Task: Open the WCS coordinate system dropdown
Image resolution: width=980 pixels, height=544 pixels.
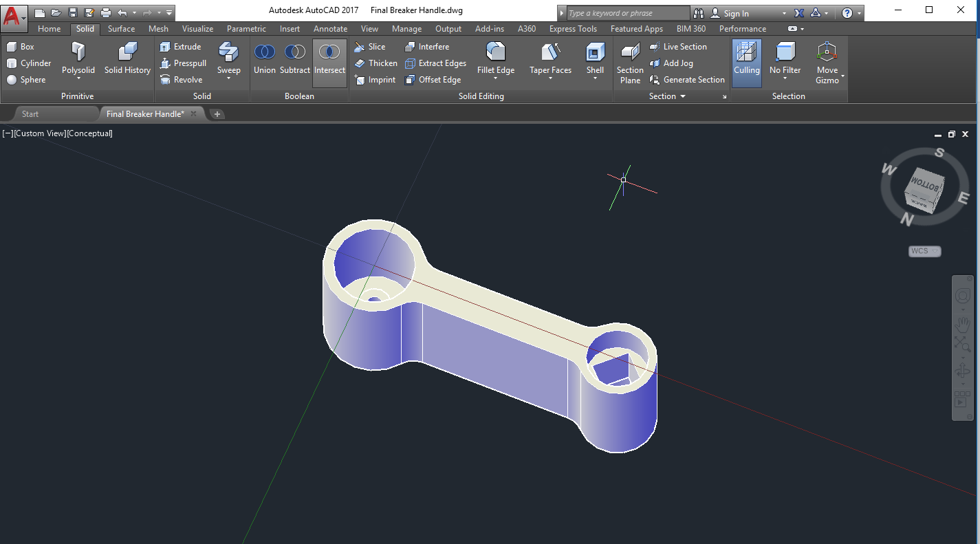Action: click(x=924, y=251)
